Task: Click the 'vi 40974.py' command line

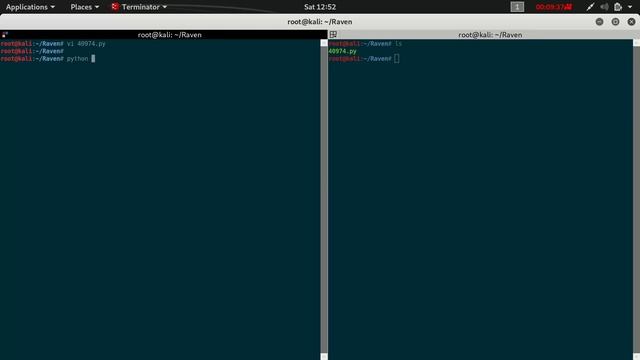Action: click(x=53, y=44)
